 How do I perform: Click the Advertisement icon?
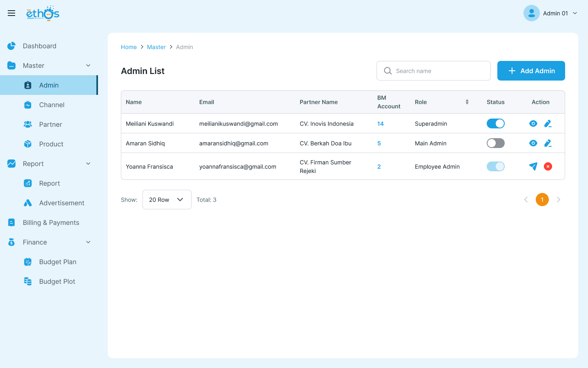(x=28, y=203)
